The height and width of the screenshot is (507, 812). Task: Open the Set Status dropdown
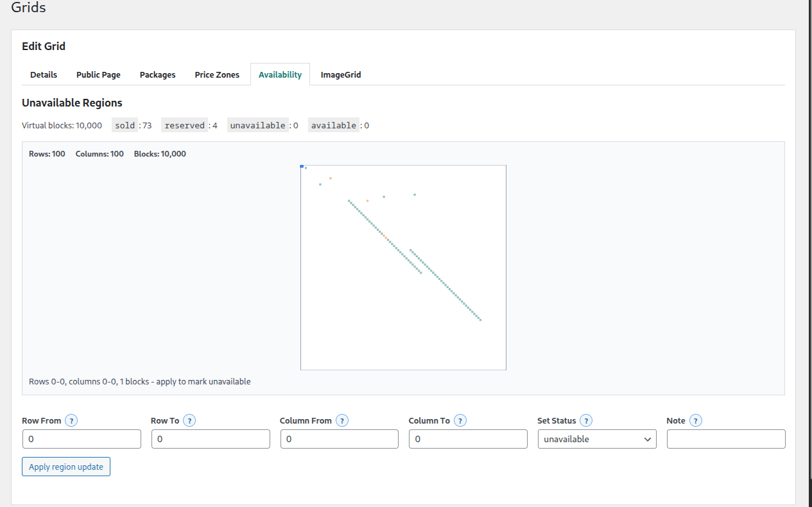coord(597,439)
